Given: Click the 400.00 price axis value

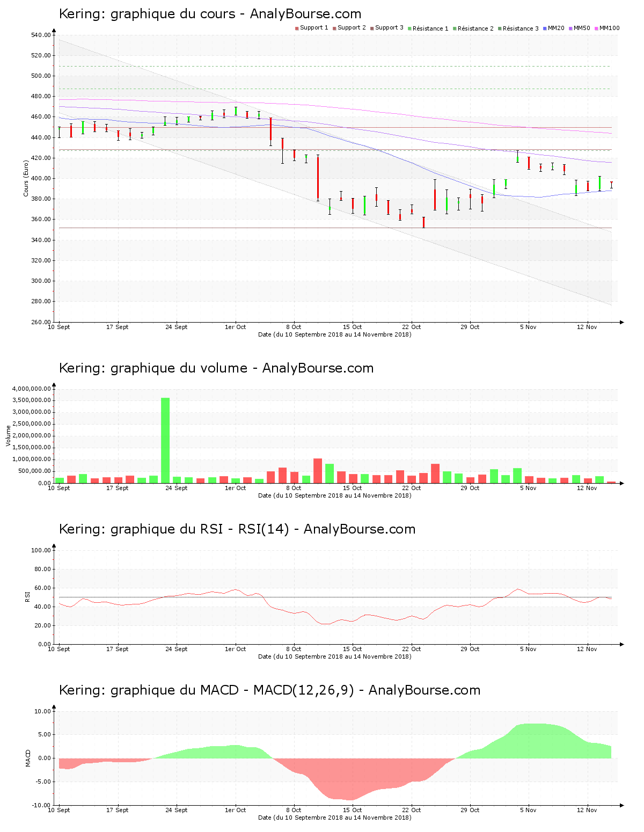Looking at the screenshot, I should click(x=41, y=179).
